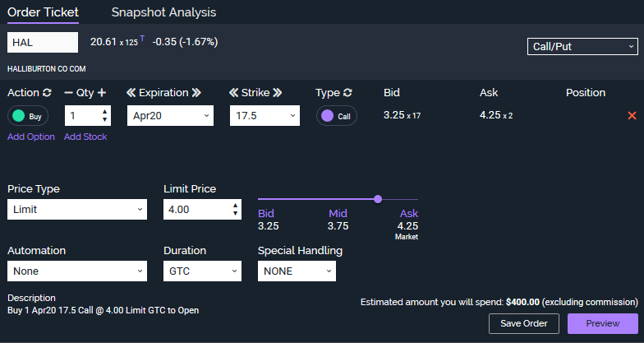Open the GTC Duration dropdown
This screenshot has width=644, height=343.
[x=202, y=271]
